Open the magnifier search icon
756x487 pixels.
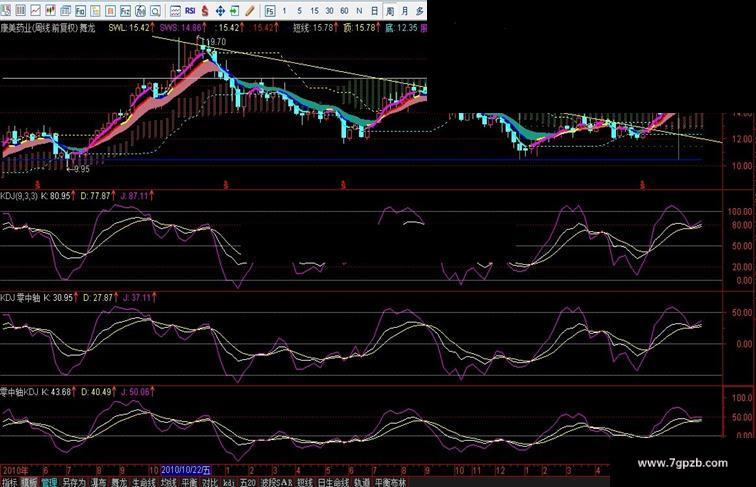pyautogui.click(x=155, y=10)
